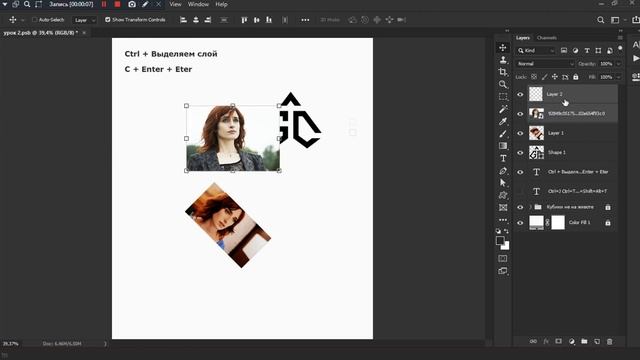640x360 pixels.
Task: Create a new layer group
Action: 584,341
